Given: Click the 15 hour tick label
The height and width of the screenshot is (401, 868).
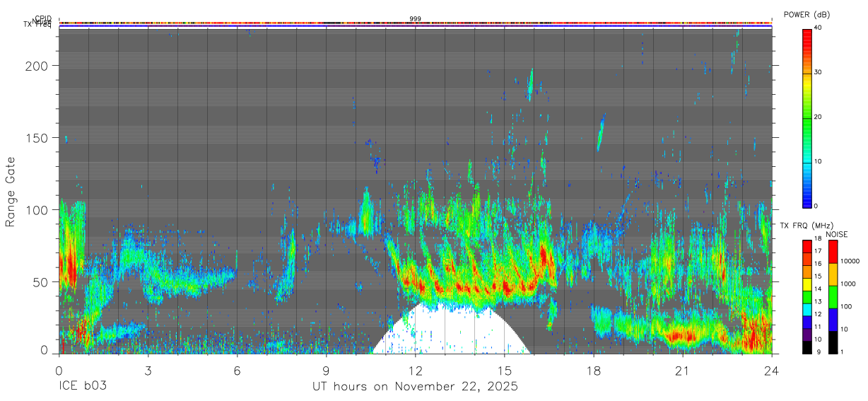Looking at the screenshot, I should point(505,371).
